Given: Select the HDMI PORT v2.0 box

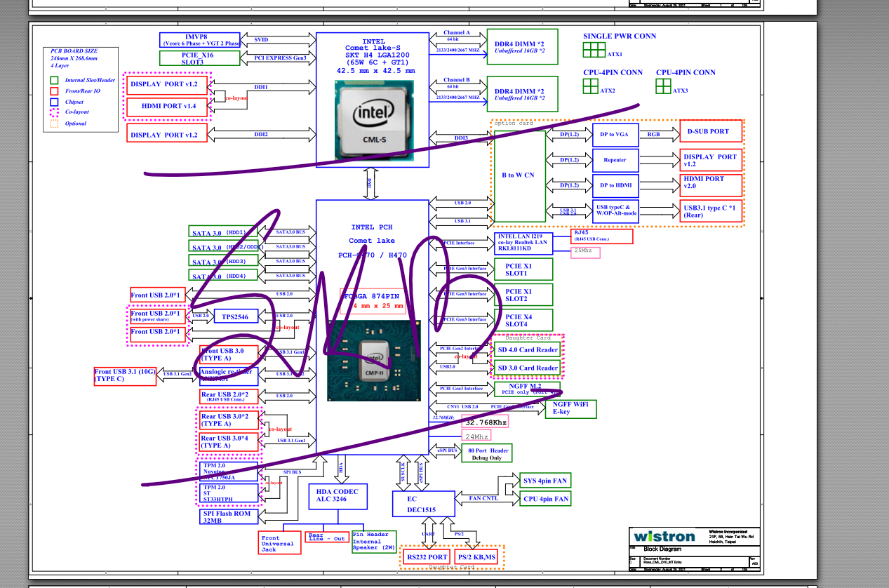Looking at the screenshot, I should [711, 185].
